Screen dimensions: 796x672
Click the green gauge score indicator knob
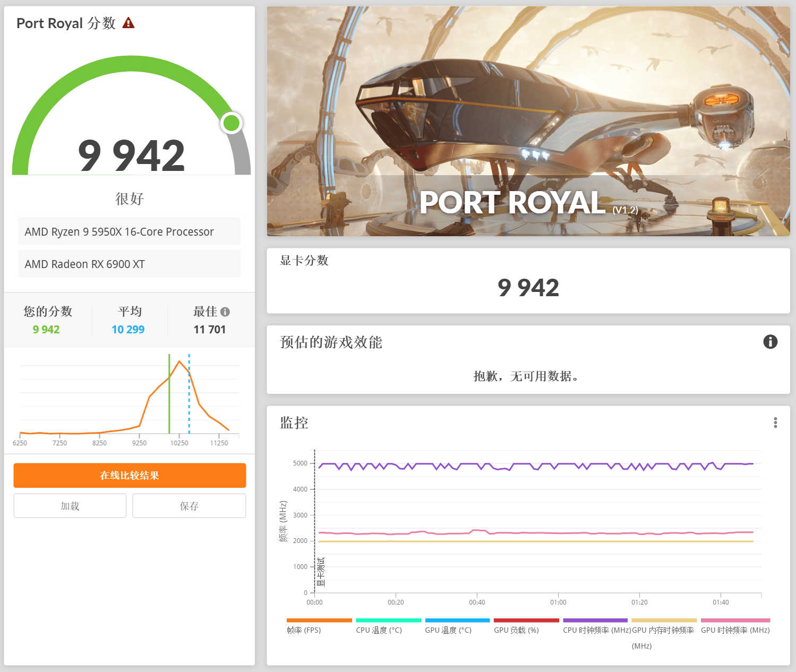[x=232, y=123]
